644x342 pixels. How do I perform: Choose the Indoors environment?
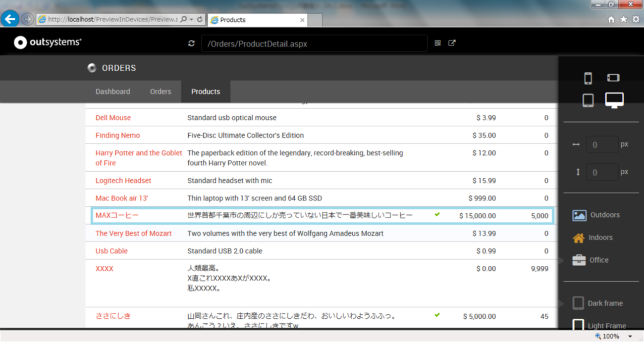592,238
